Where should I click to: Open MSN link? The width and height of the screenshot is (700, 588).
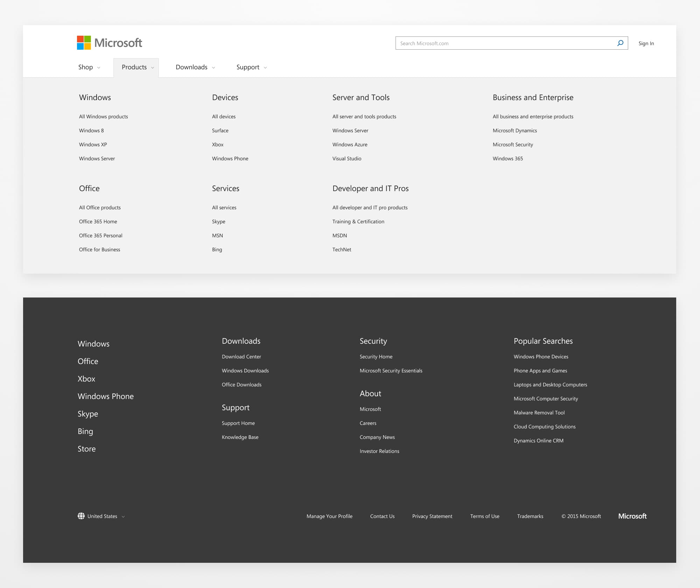click(x=217, y=236)
